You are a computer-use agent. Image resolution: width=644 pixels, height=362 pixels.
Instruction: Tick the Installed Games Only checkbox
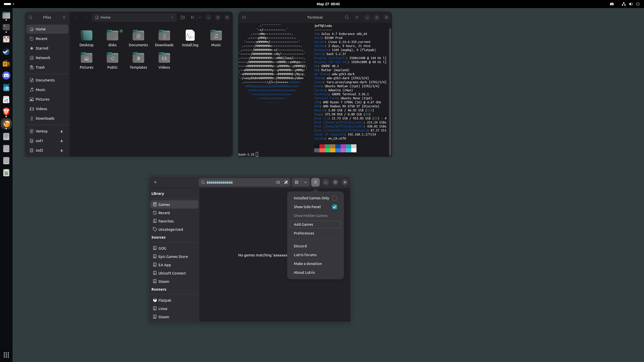[x=335, y=198]
